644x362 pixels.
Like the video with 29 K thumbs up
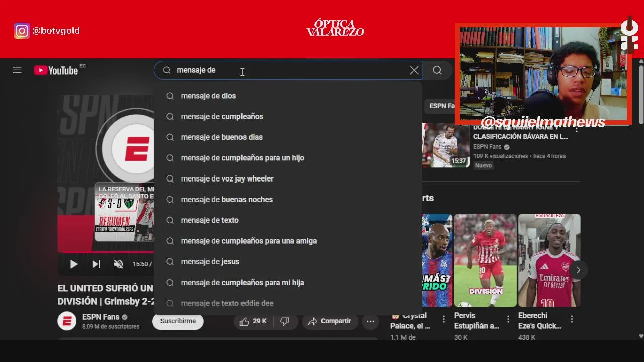(x=254, y=321)
